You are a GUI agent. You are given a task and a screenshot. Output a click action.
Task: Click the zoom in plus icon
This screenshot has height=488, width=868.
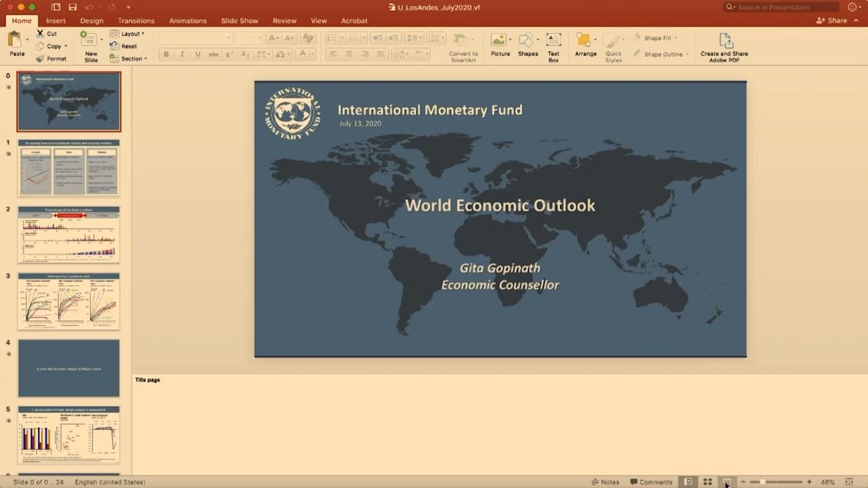(x=809, y=482)
